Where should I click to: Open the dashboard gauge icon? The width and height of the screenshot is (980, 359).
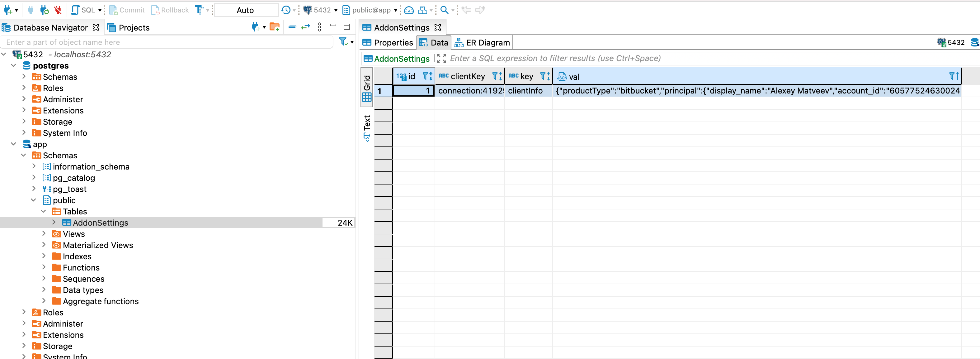click(x=409, y=10)
